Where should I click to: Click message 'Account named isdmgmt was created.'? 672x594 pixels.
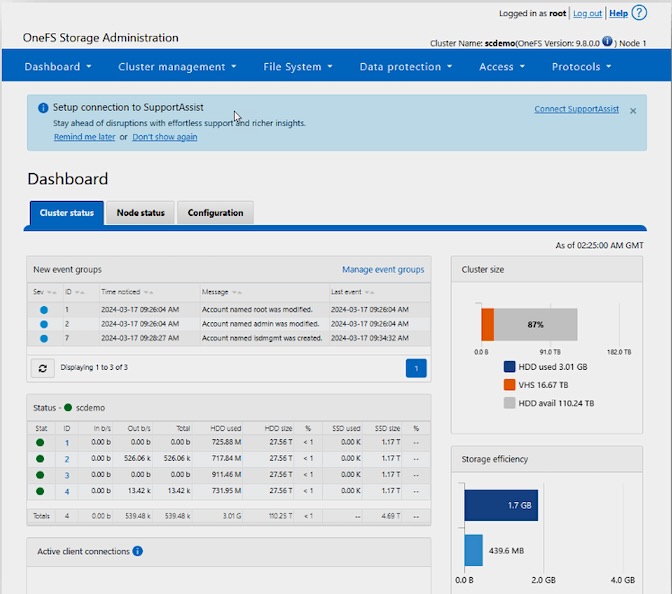(x=262, y=338)
